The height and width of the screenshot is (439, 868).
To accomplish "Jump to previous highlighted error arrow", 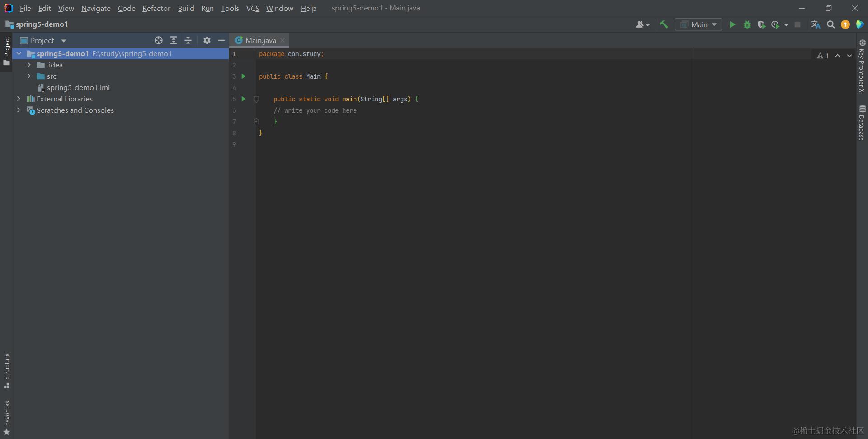I will tap(838, 56).
